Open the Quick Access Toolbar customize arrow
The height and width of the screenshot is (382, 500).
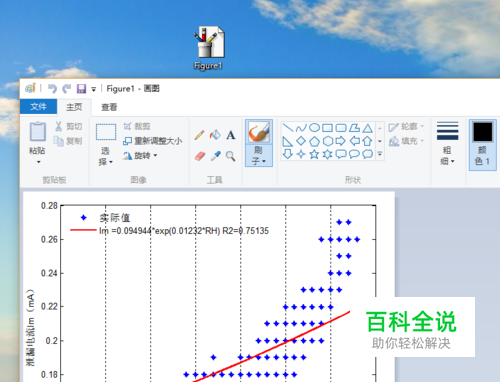point(94,89)
